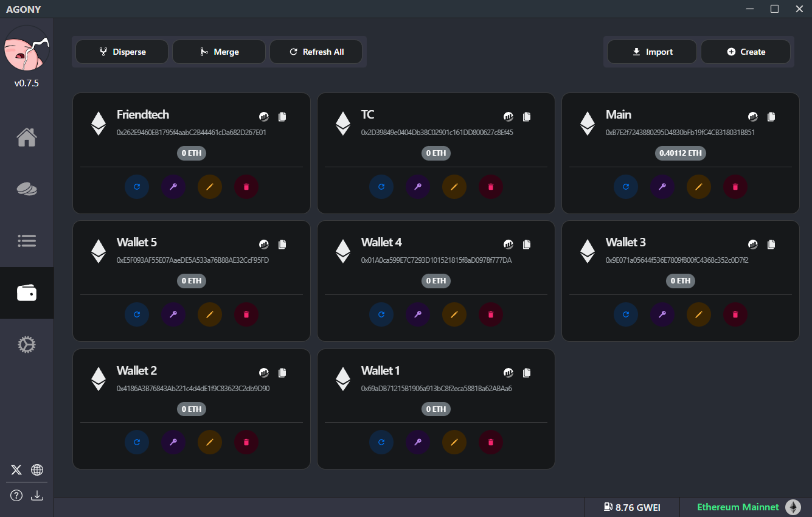
Task: Open the Home page in sidebar
Action: point(27,137)
